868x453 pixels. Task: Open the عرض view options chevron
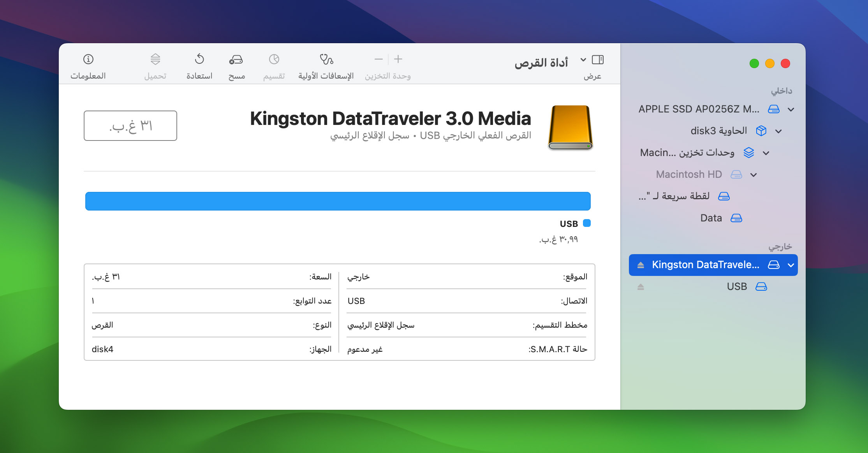[583, 60]
